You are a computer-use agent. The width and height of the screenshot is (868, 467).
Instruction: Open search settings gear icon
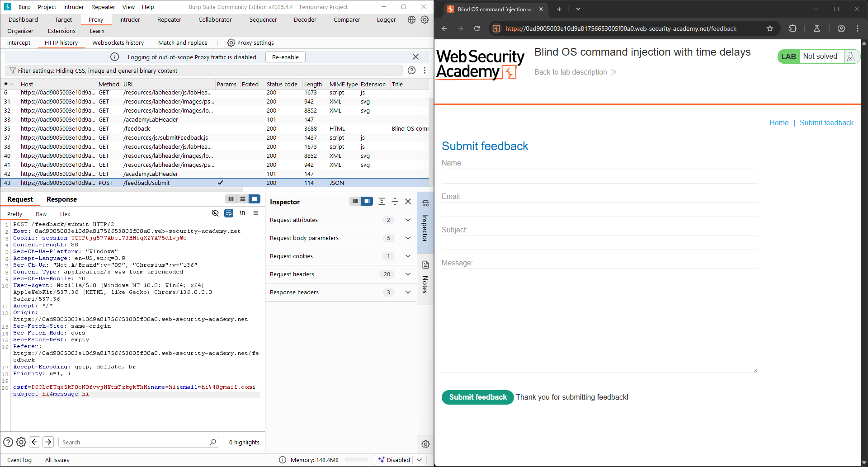(x=21, y=442)
